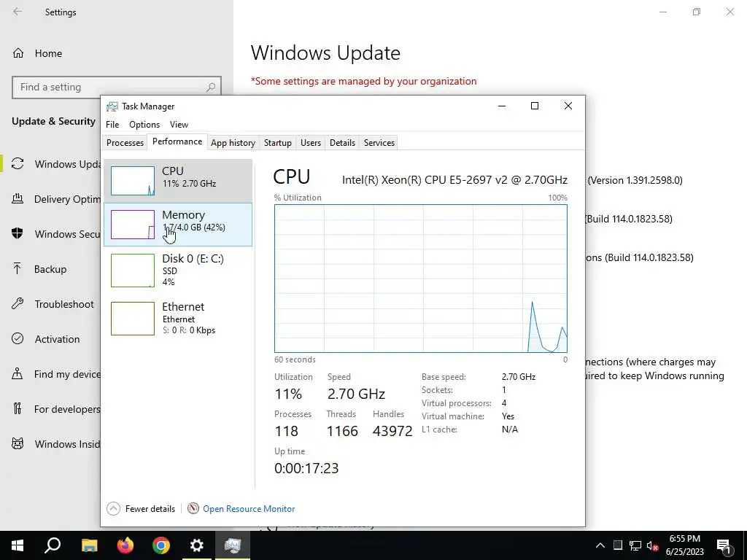Click the back arrow in Settings
Screen dimensions: 747x560
point(18,12)
